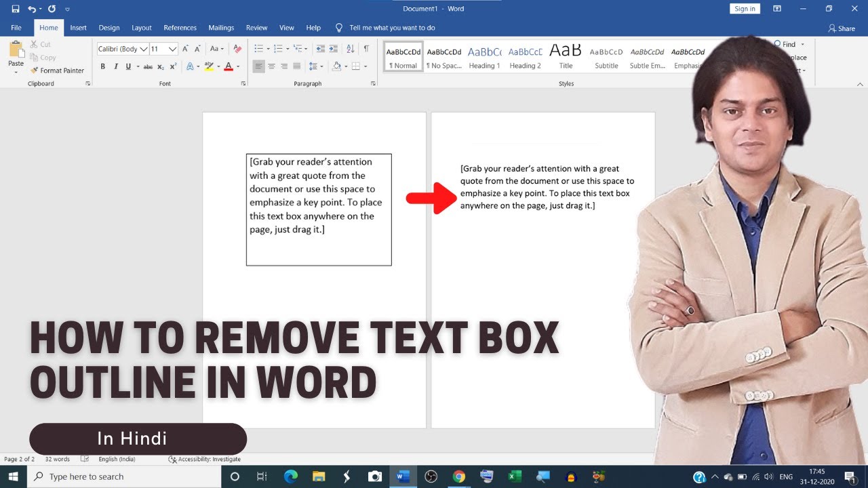The width and height of the screenshot is (868, 488).
Task: Increase paragraph indent
Action: tap(334, 49)
